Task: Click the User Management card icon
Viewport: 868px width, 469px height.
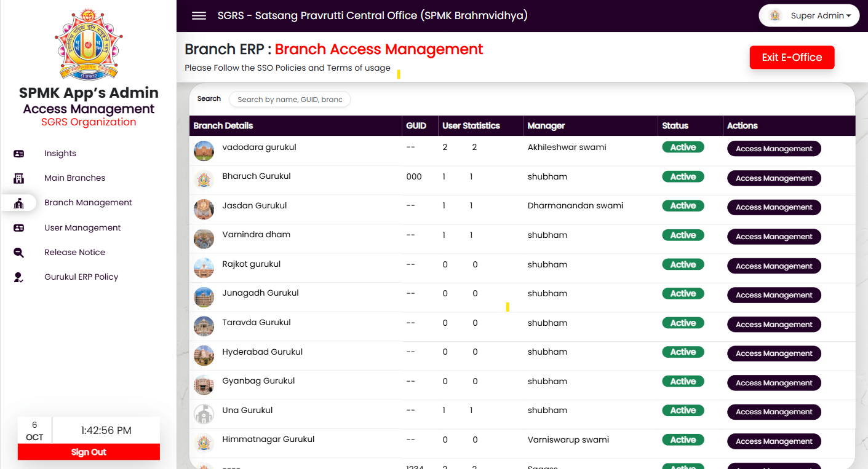Action: 18,228
